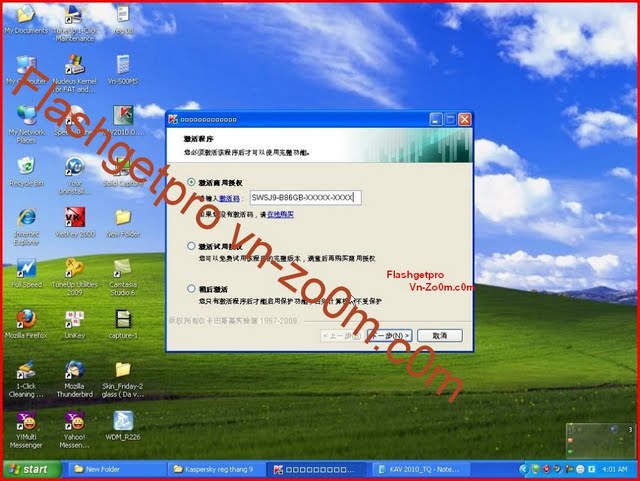Launch Y!Multi Messenger shortcut

point(26,429)
